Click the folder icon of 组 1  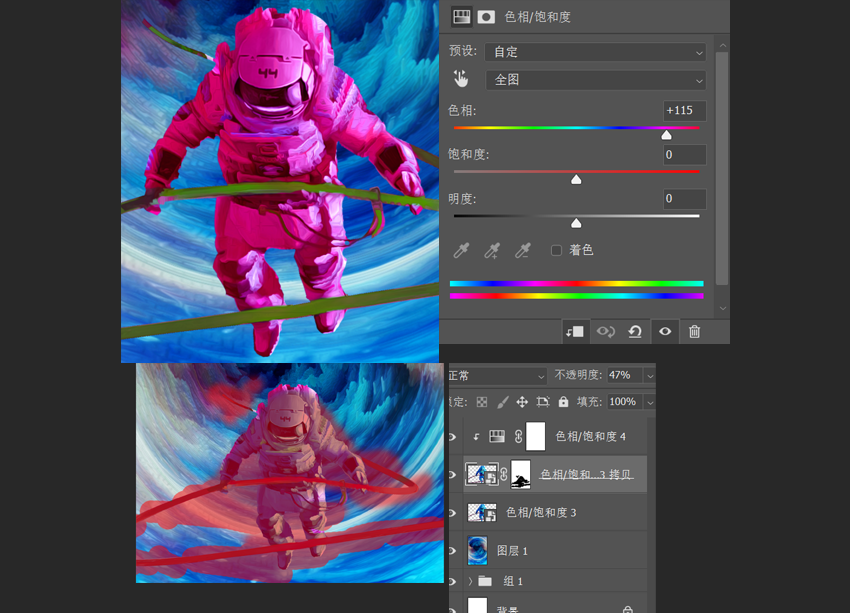[485, 581]
